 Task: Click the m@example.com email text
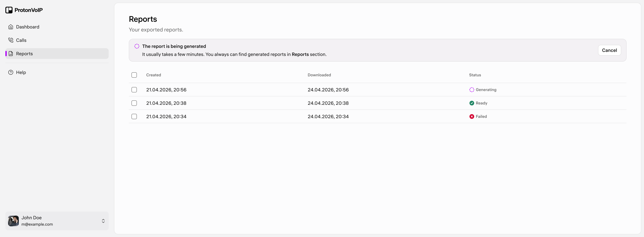pos(37,224)
